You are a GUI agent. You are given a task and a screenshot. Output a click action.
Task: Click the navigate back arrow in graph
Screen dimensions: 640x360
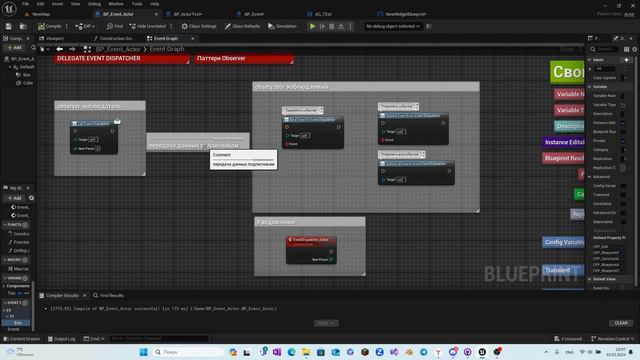[60, 49]
